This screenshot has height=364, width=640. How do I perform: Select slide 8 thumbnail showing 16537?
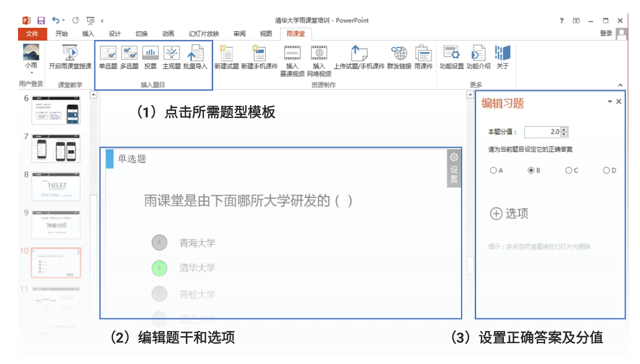pos(56,186)
